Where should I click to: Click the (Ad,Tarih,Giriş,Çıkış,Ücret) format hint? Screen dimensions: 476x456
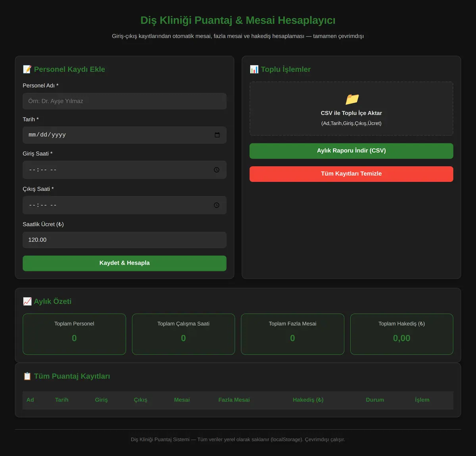[x=351, y=123]
